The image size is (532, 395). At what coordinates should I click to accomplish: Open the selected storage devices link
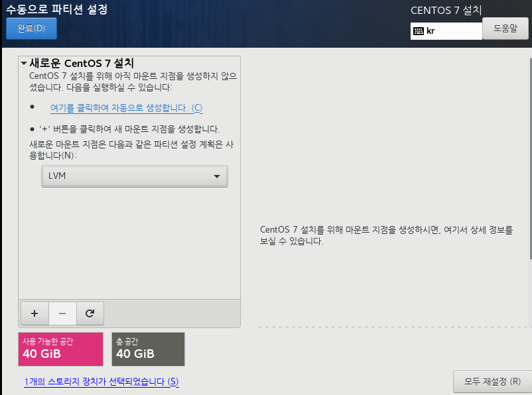101,382
